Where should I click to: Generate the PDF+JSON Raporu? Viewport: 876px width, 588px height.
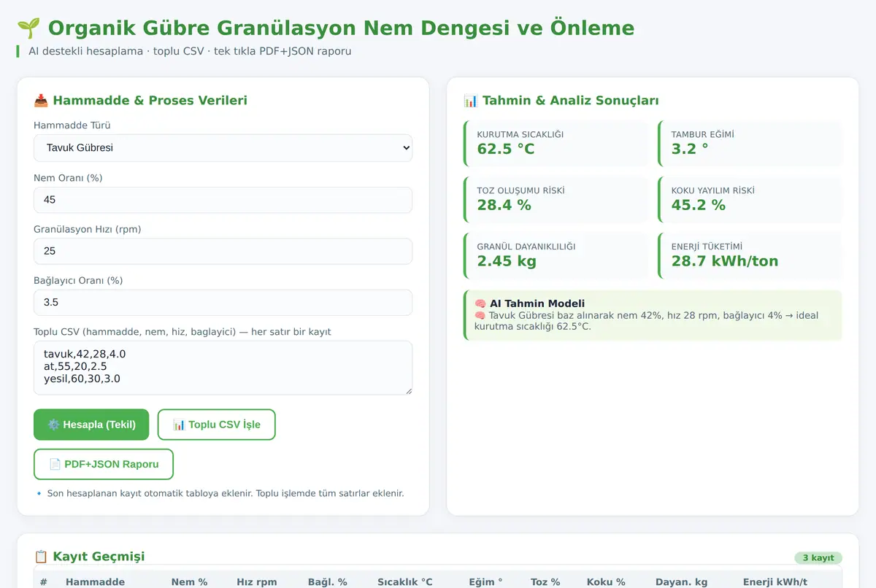click(x=104, y=464)
